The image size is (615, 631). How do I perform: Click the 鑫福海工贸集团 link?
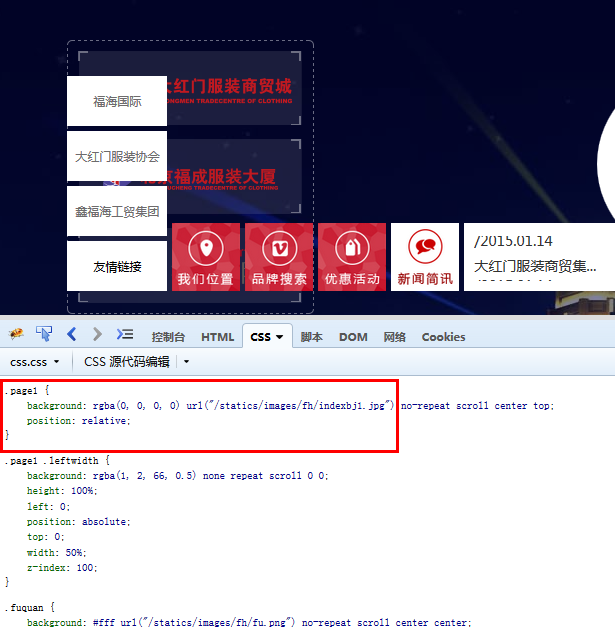click(x=117, y=212)
